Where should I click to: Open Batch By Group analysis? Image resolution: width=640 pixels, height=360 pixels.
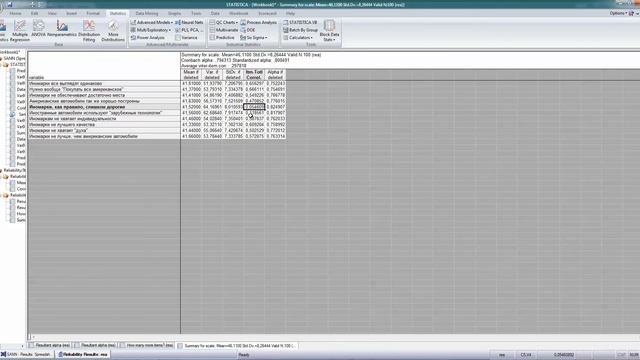click(300, 30)
